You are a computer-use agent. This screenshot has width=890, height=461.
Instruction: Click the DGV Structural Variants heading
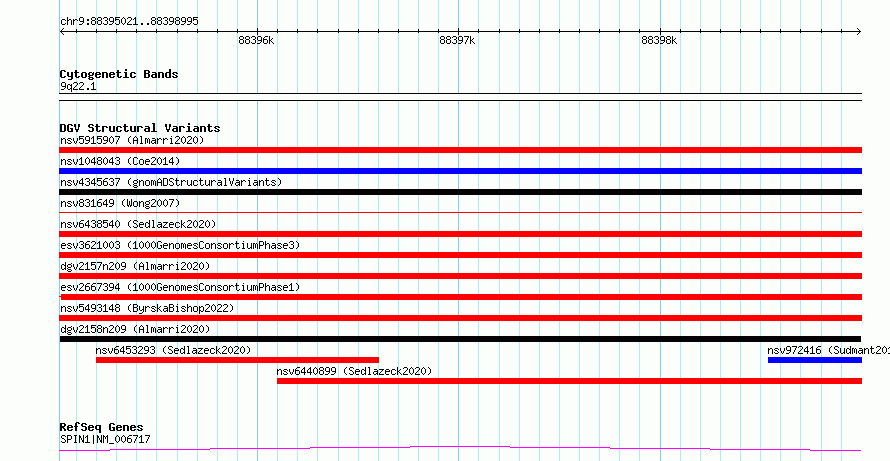[x=140, y=128]
